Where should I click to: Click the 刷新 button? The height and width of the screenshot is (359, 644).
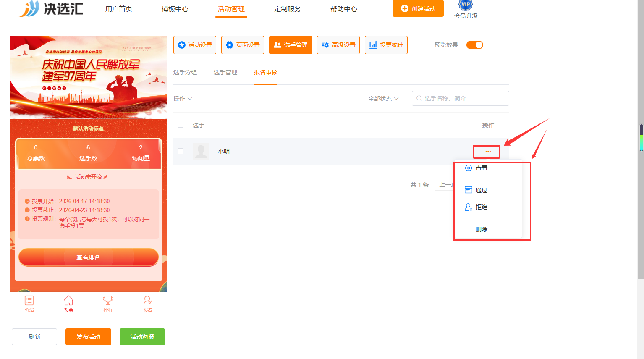(x=34, y=337)
